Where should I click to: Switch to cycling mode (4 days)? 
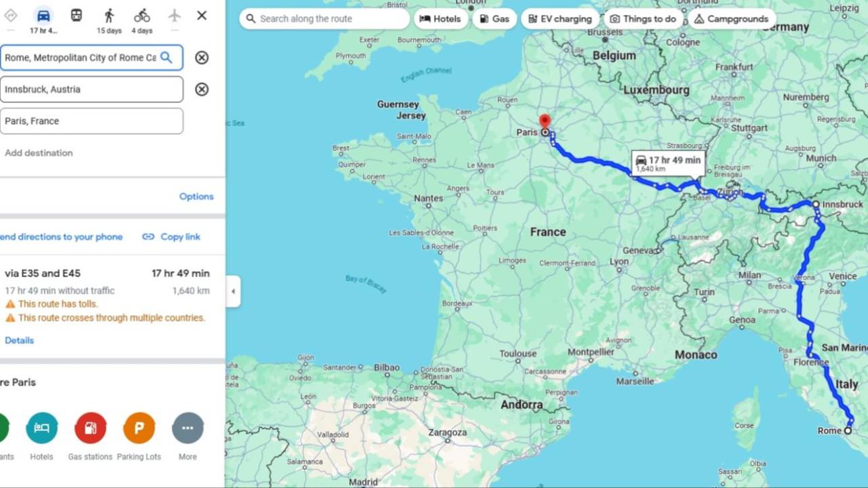(x=142, y=20)
